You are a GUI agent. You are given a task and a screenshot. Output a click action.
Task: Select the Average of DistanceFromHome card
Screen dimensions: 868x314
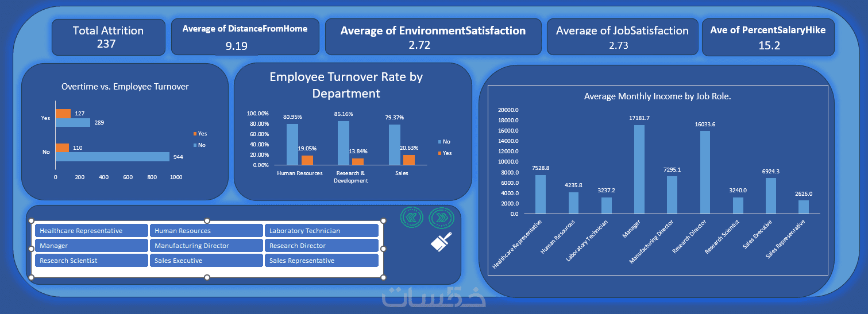pos(245,37)
